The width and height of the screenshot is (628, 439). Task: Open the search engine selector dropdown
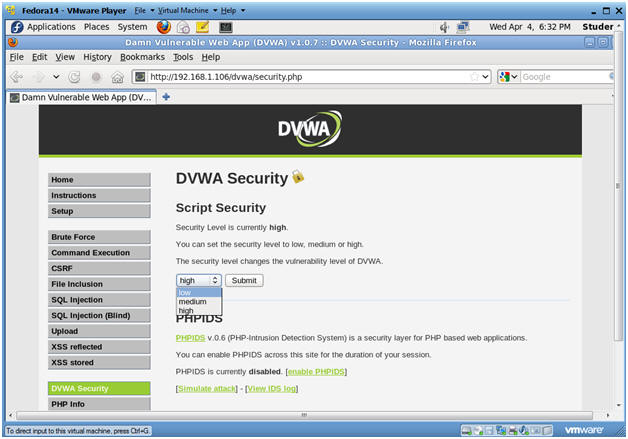(509, 77)
